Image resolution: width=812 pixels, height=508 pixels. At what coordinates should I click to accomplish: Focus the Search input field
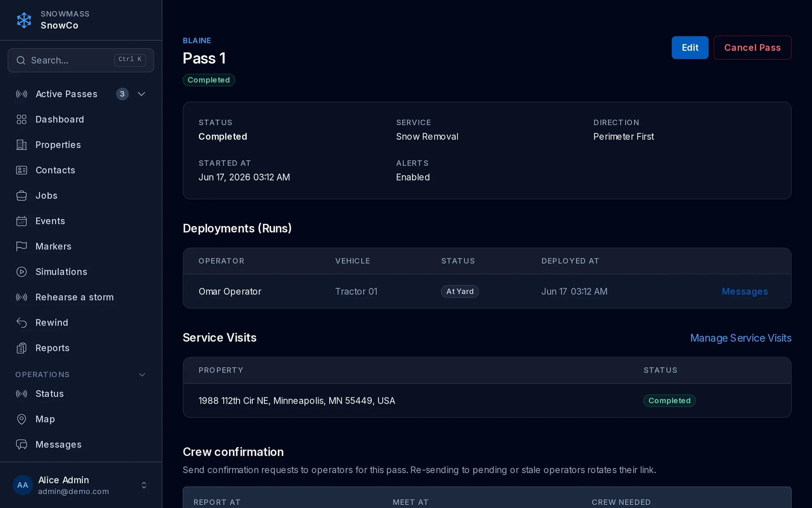81,60
